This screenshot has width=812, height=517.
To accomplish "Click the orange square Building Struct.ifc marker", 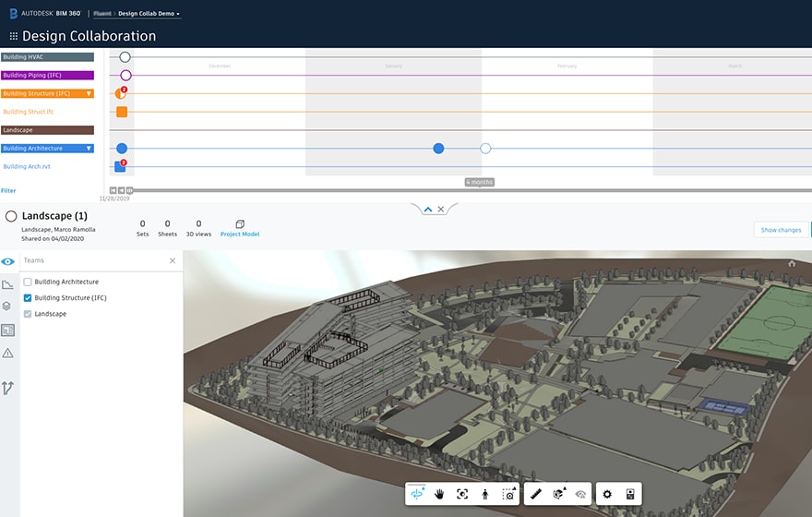I will (x=122, y=112).
